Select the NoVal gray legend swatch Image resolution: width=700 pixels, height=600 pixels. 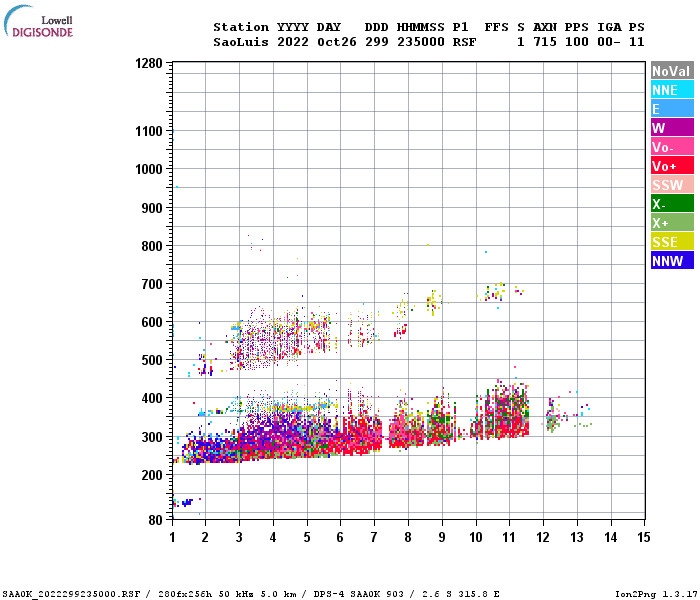[672, 71]
